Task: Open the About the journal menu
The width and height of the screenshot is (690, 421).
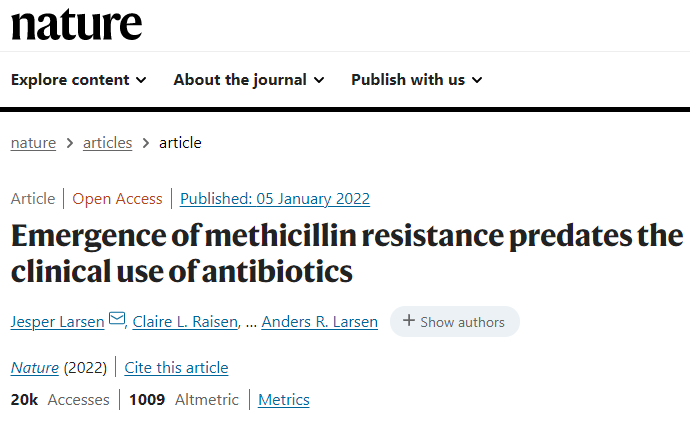Action: (x=249, y=80)
